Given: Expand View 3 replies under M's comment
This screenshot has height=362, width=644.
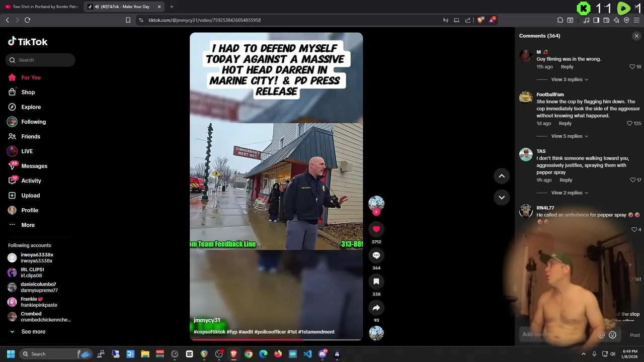Looking at the screenshot, I should 570,79.
